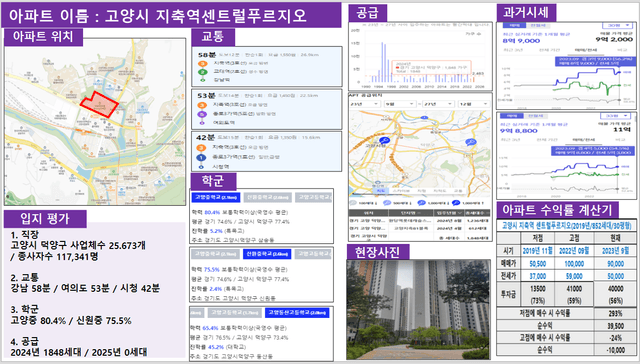Image resolution: width=640 pixels, height=364 pixels.
Task: Click the red highlighted apartment parcel on location map
Action: tap(99, 104)
